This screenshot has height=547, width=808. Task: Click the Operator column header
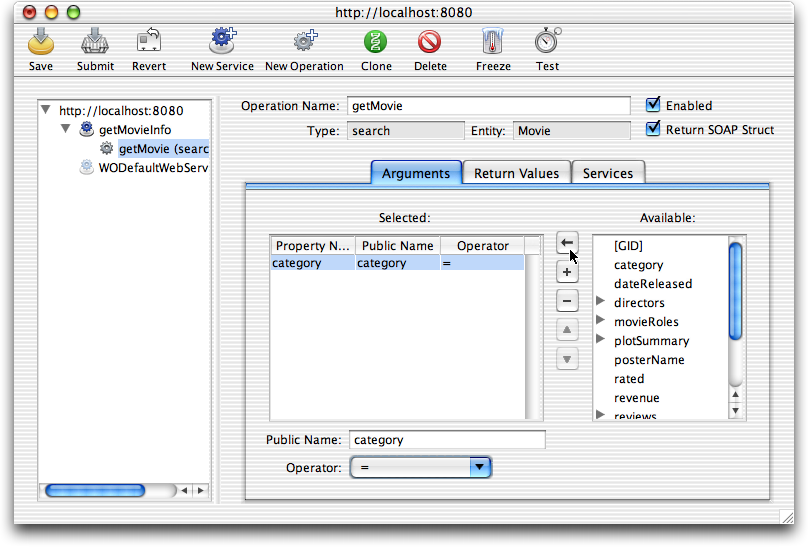point(483,246)
